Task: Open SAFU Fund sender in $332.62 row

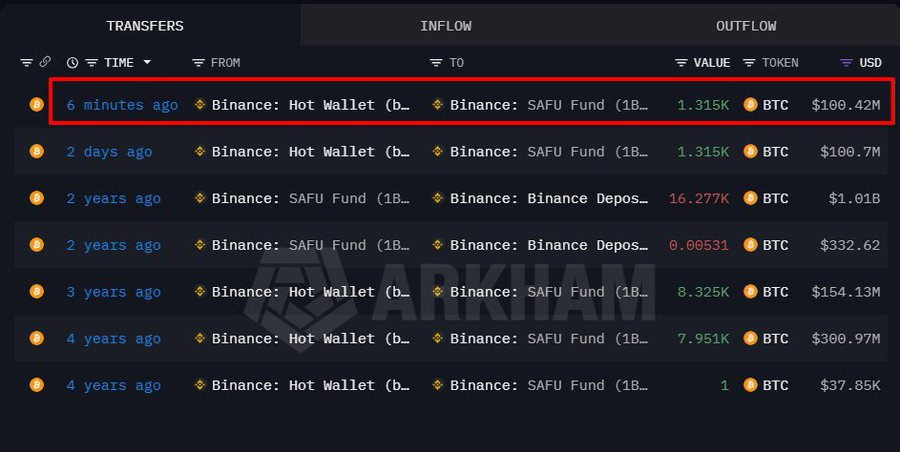Action: pos(311,245)
